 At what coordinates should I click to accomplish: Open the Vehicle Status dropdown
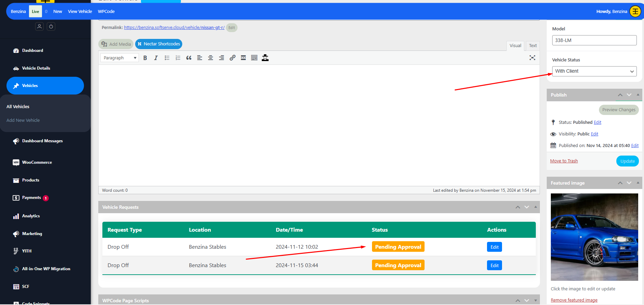(594, 71)
